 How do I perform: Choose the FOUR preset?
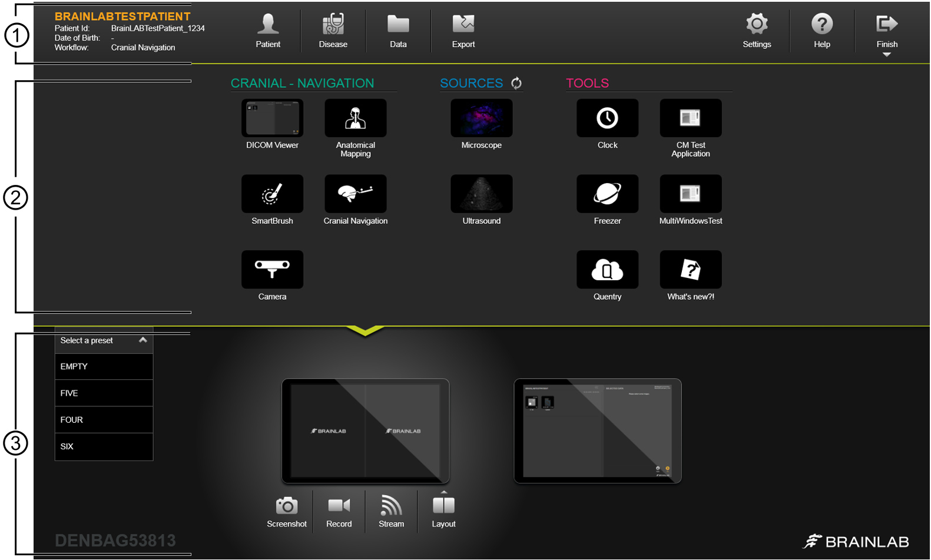[104, 420]
